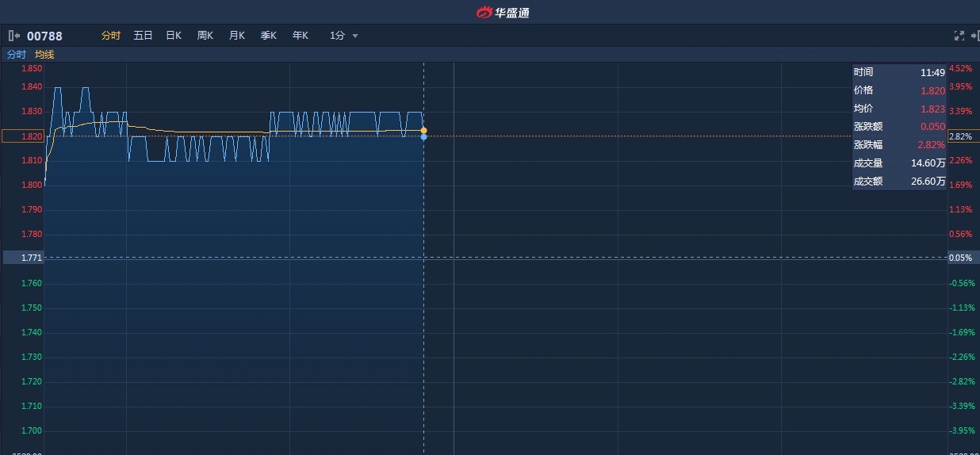Click the 华盛通 logo in the title bar
The image size is (980, 455).
[503, 12]
